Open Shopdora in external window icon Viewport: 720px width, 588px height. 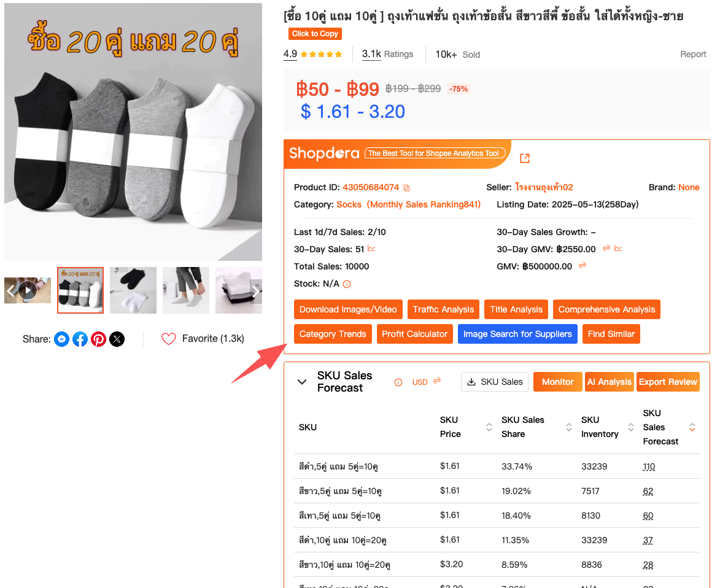[525, 158]
